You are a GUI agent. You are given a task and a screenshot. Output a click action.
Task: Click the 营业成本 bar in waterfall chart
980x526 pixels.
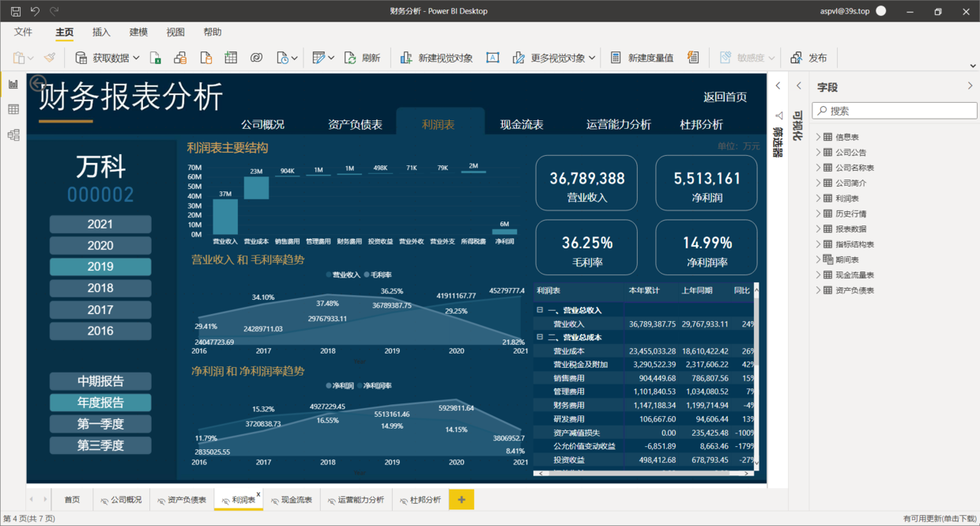[x=256, y=187]
